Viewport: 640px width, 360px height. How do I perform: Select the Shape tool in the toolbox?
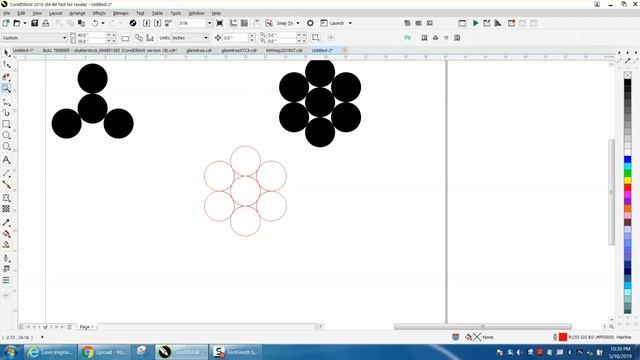[x=6, y=64]
